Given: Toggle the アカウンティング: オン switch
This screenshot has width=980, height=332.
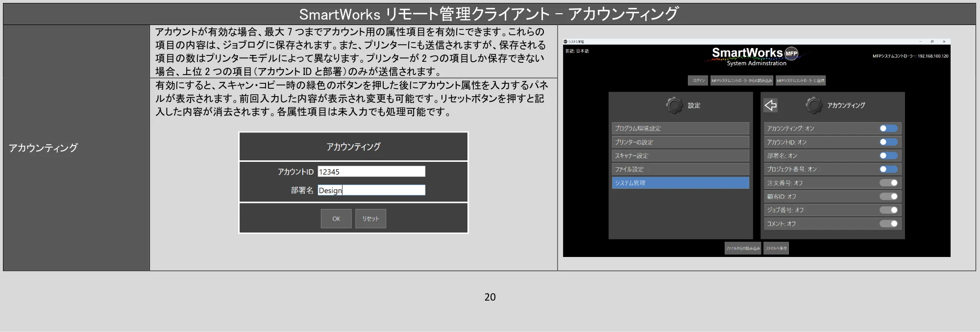Looking at the screenshot, I should 888,128.
